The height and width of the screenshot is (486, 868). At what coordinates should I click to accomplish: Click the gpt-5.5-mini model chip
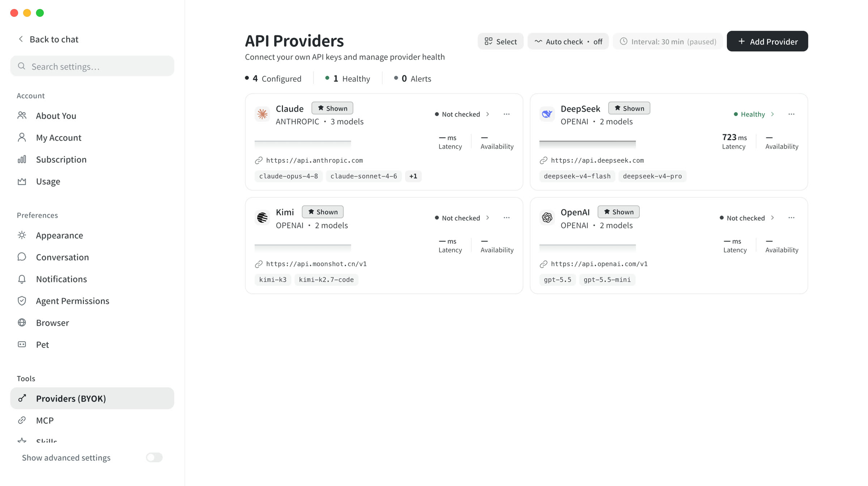point(607,280)
